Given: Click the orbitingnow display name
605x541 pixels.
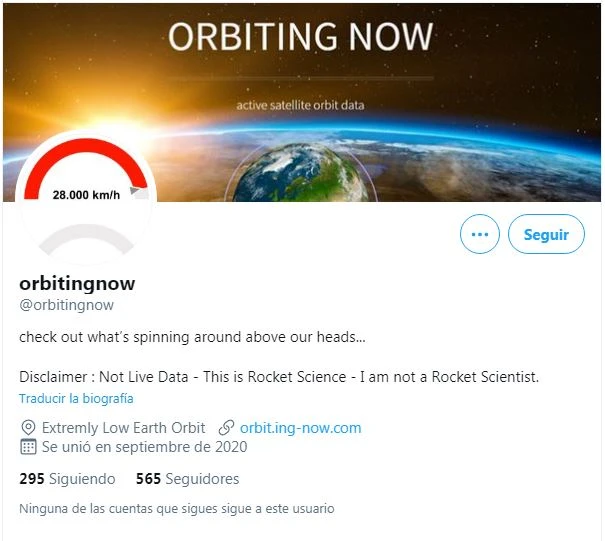Looking at the screenshot, I should 77,284.
